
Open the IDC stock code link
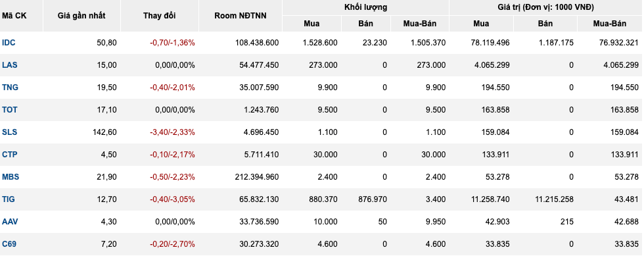tap(9, 42)
